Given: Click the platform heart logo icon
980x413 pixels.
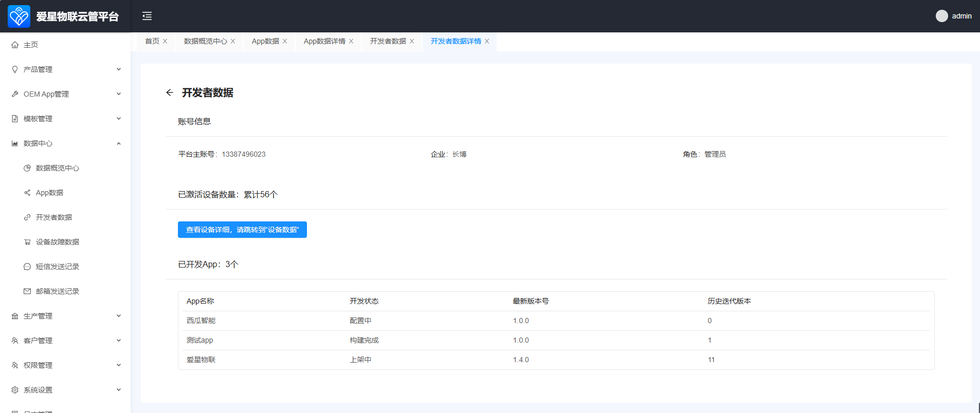Looking at the screenshot, I should [x=19, y=16].
